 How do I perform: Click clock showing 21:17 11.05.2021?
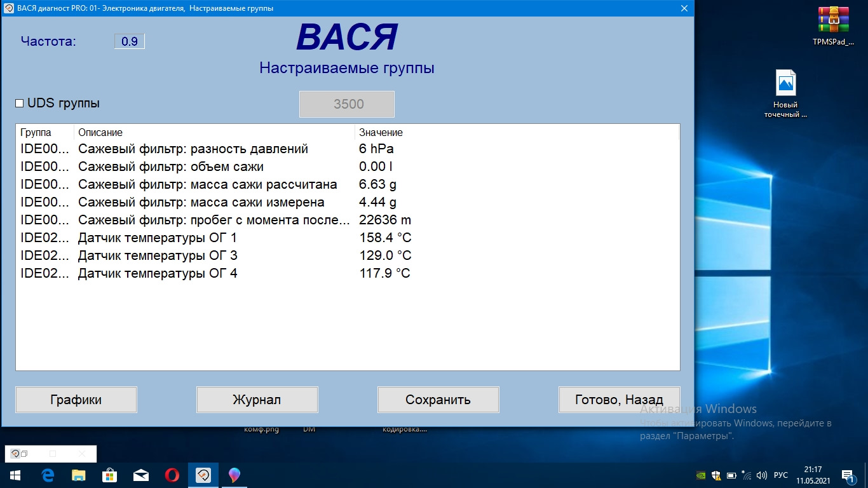pos(813,475)
